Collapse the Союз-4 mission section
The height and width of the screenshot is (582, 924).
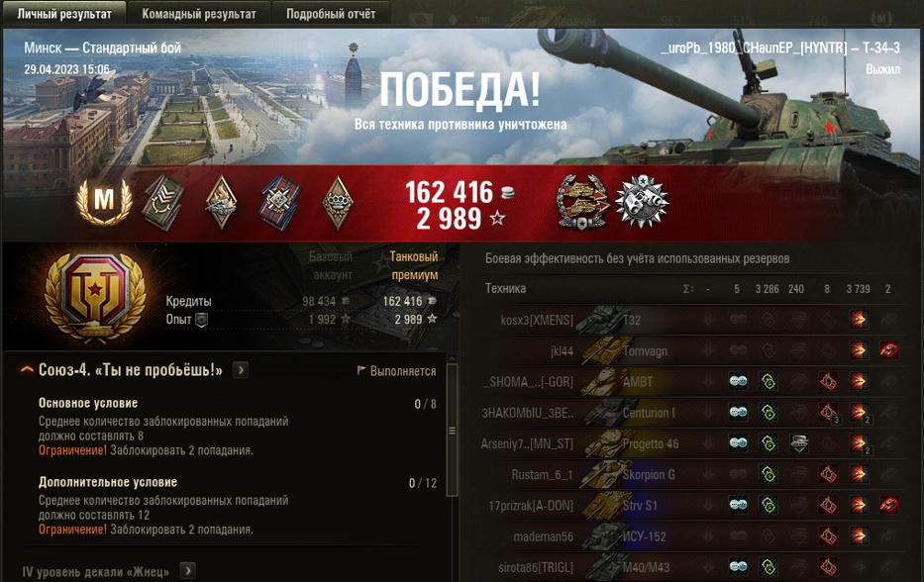click(x=27, y=370)
